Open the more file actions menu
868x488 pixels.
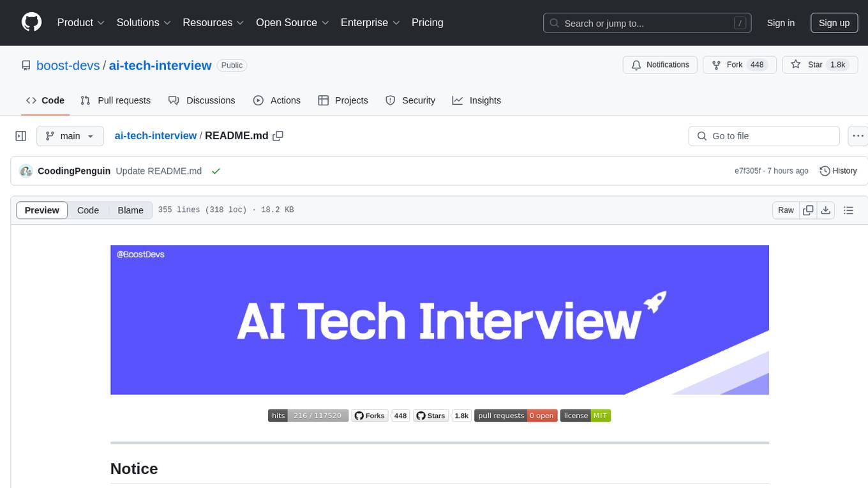tap(858, 136)
